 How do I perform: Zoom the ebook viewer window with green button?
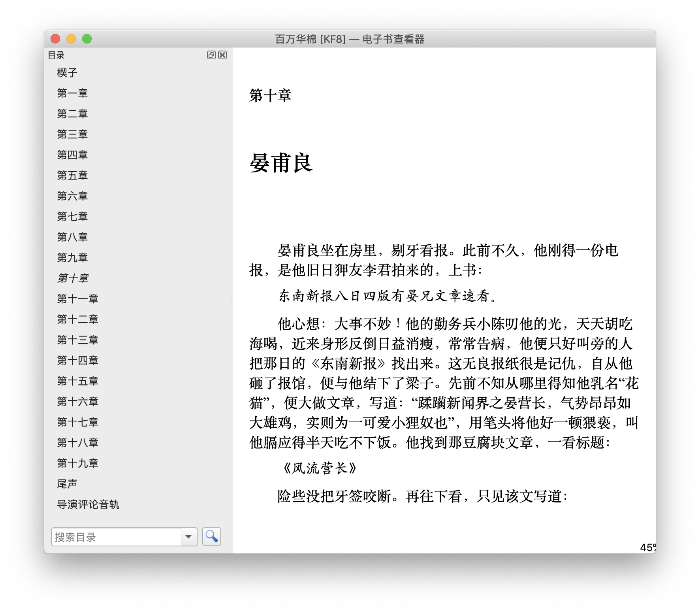coord(87,39)
